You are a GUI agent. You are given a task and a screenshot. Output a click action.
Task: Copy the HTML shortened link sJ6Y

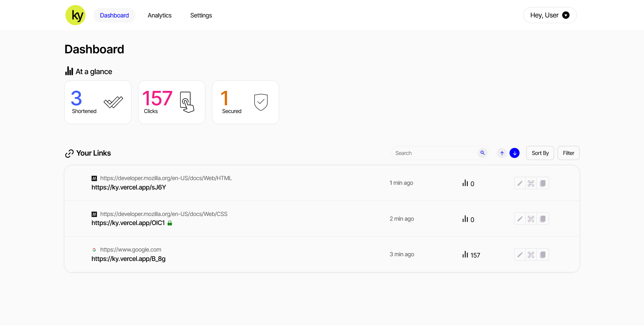543,183
